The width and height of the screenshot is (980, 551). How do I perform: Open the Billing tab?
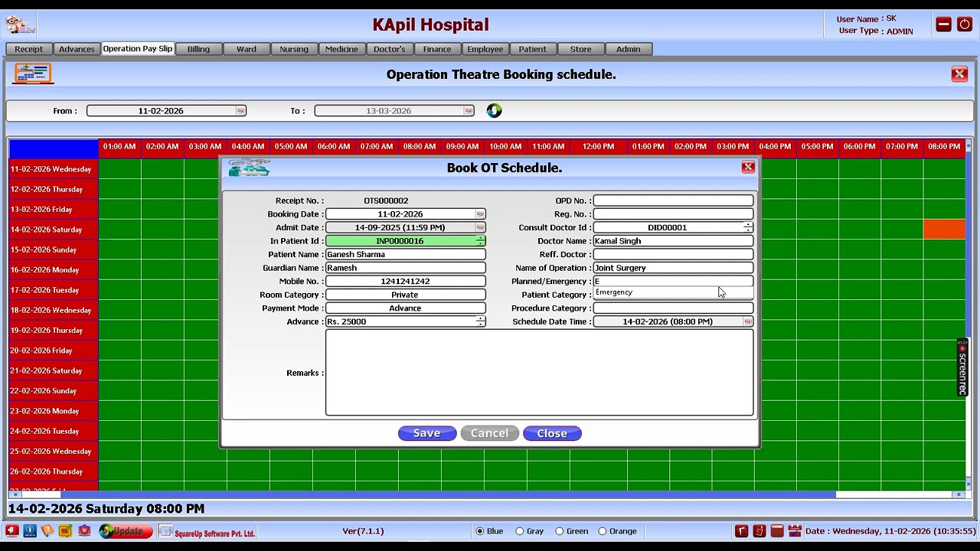[x=198, y=49]
